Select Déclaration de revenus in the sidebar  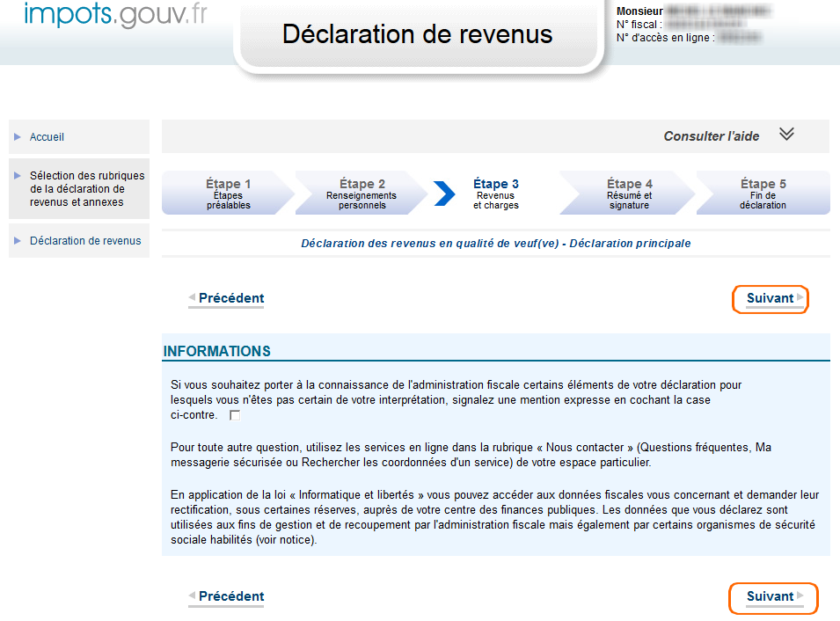(85, 241)
